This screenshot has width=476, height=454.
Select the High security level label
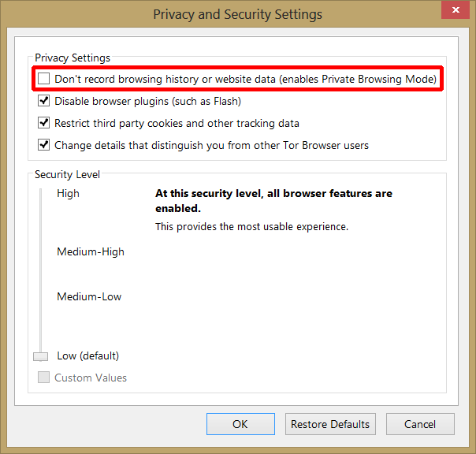[x=68, y=193]
